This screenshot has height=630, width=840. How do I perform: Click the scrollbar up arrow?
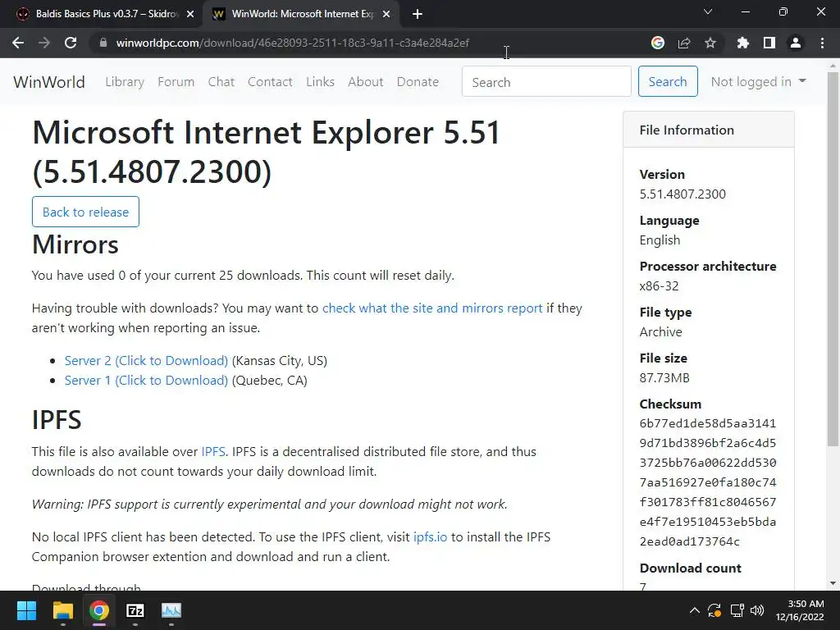coord(833,66)
